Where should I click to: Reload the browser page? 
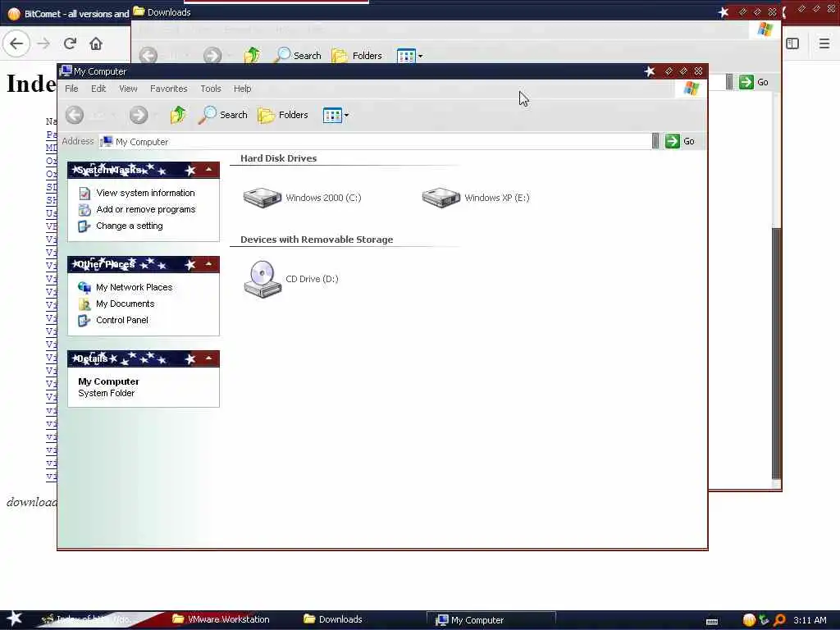pos(70,43)
